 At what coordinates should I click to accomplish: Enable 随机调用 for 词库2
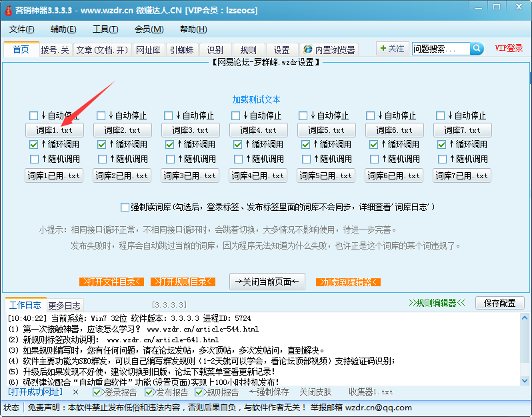click(x=102, y=159)
